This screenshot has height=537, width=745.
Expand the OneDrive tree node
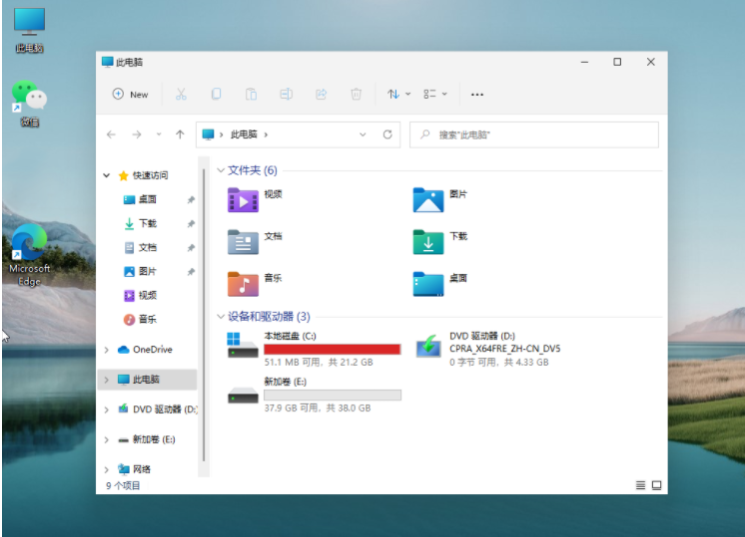(x=107, y=350)
